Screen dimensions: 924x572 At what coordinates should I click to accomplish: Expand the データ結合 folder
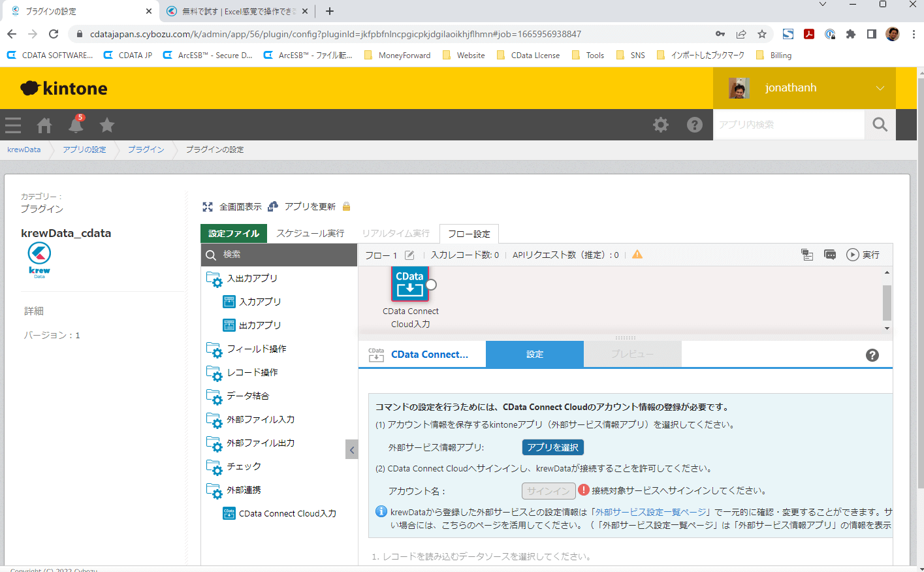click(x=247, y=396)
